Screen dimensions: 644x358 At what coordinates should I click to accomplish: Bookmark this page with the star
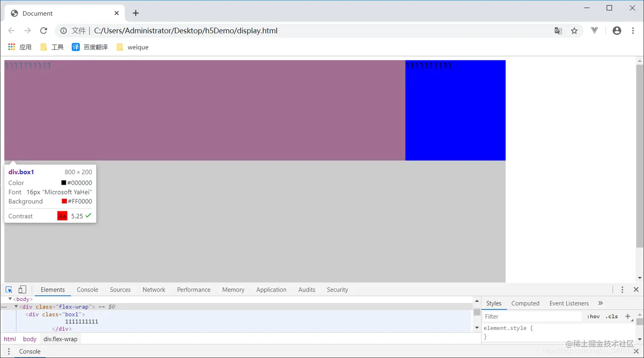click(574, 31)
